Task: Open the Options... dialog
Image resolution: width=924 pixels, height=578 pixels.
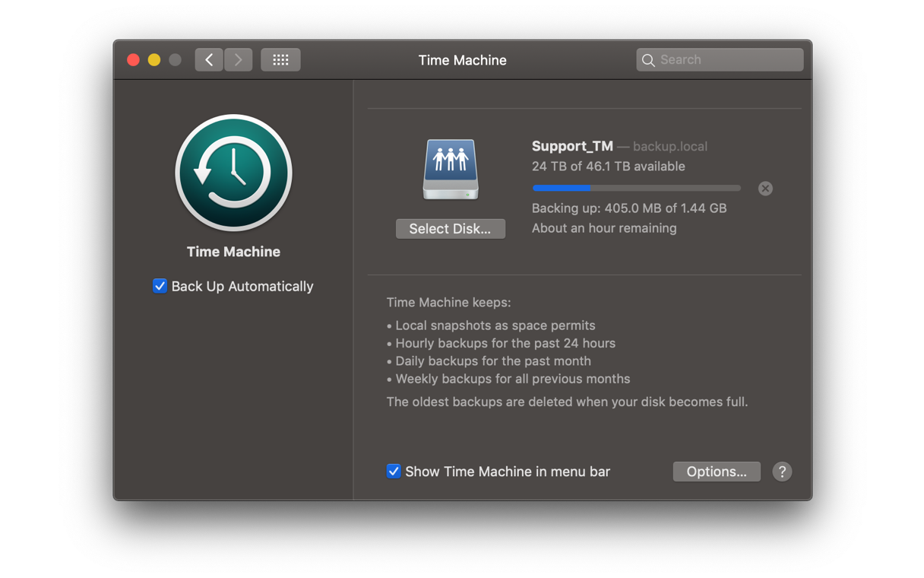Action: coord(717,472)
